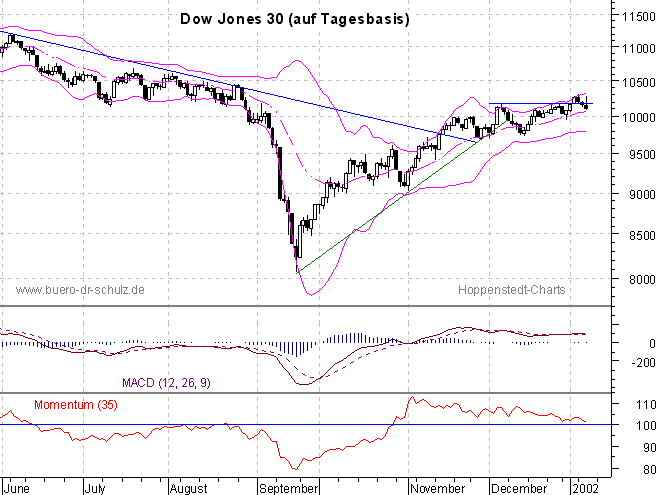
Task: Select the December label on time axis
Action: tap(519, 489)
